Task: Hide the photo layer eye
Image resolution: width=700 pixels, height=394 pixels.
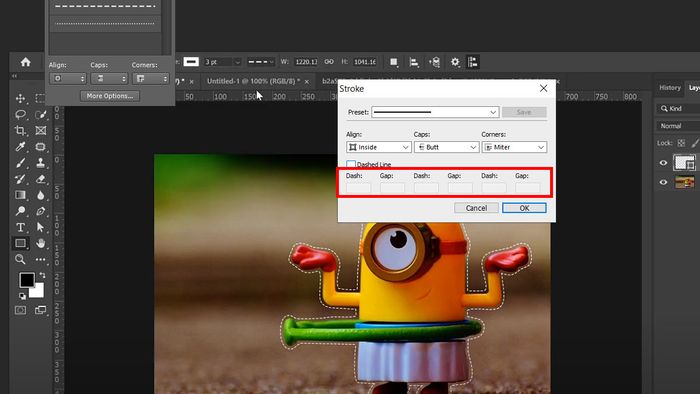Action: click(663, 182)
